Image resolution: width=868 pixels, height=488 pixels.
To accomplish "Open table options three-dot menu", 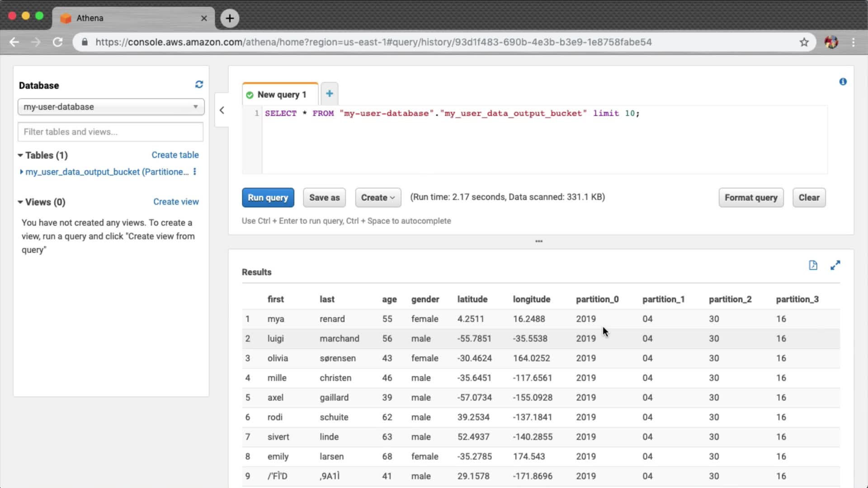I will click(195, 172).
